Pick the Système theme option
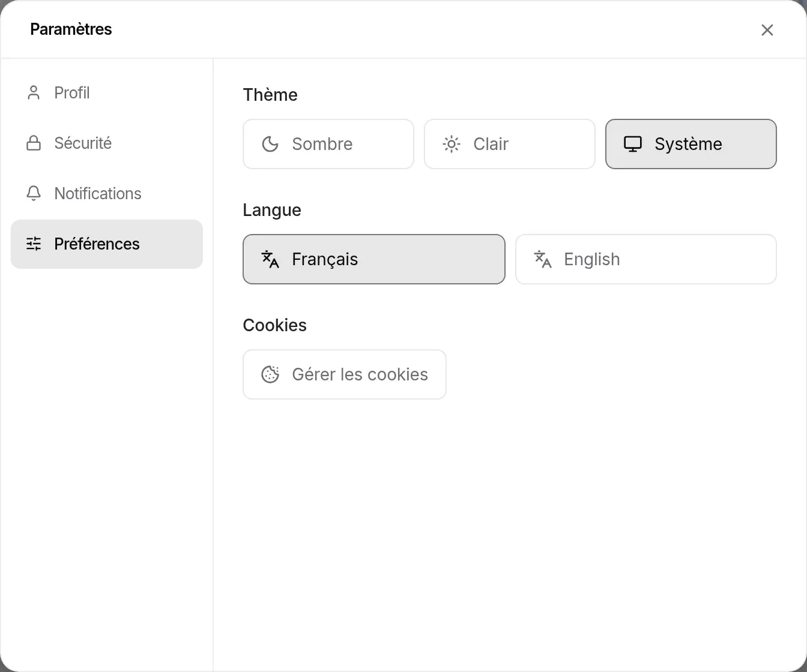 point(691,144)
